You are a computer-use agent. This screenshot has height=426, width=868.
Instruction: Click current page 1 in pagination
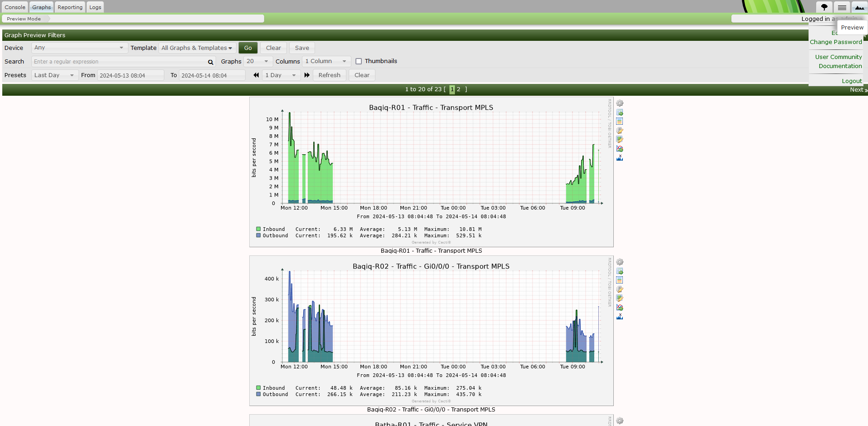click(x=452, y=89)
